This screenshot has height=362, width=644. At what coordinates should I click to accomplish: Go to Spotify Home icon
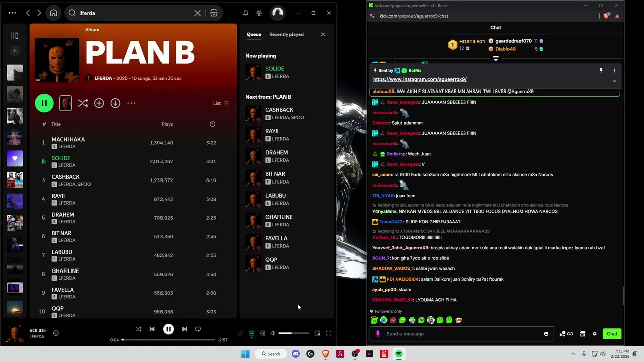coord(53,13)
